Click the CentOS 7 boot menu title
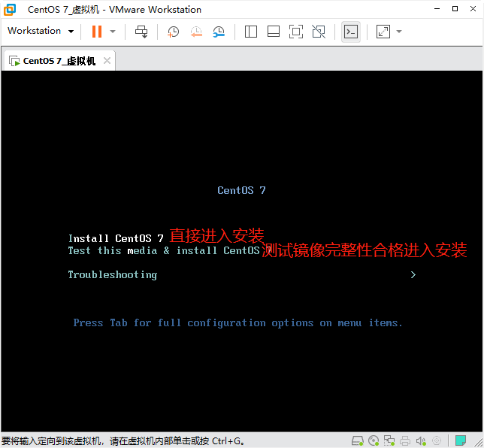The height and width of the screenshot is (448, 484). (x=241, y=190)
